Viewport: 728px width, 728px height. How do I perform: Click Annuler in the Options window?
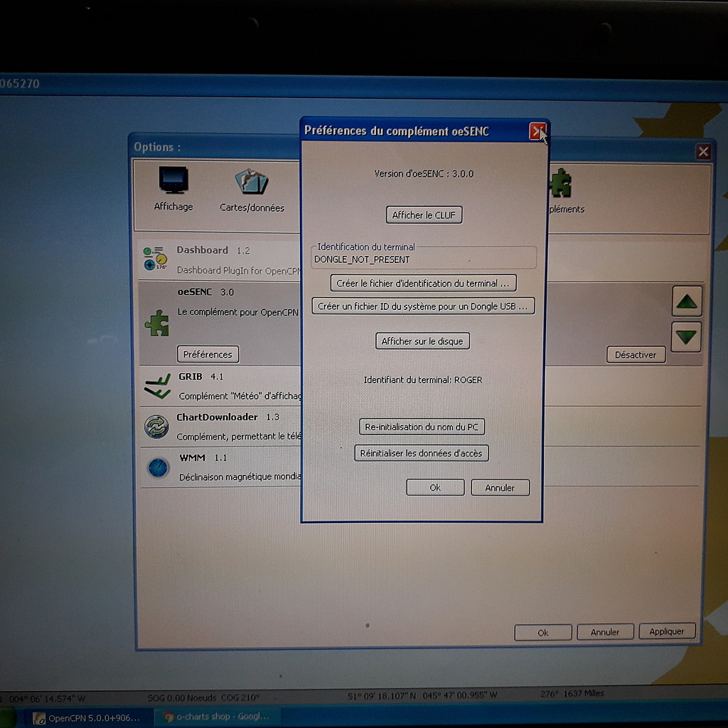click(x=604, y=632)
